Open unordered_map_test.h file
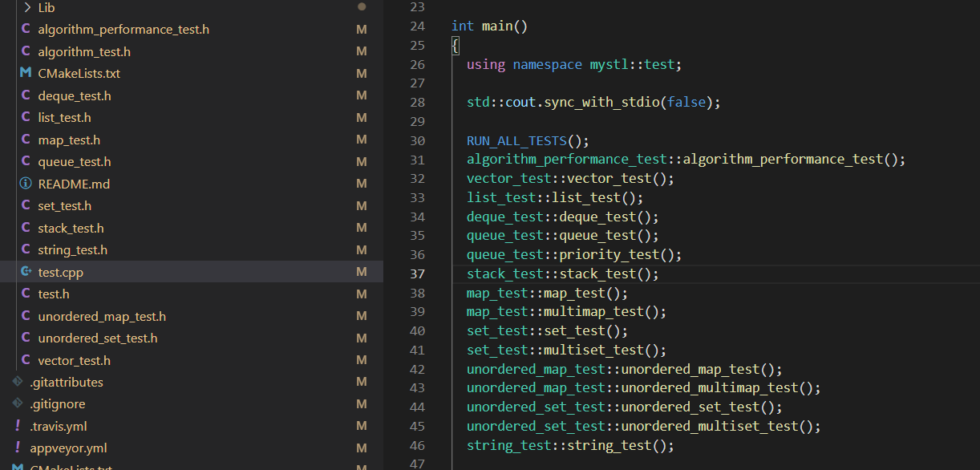Image resolution: width=980 pixels, height=470 pixels. pyautogui.click(x=102, y=317)
